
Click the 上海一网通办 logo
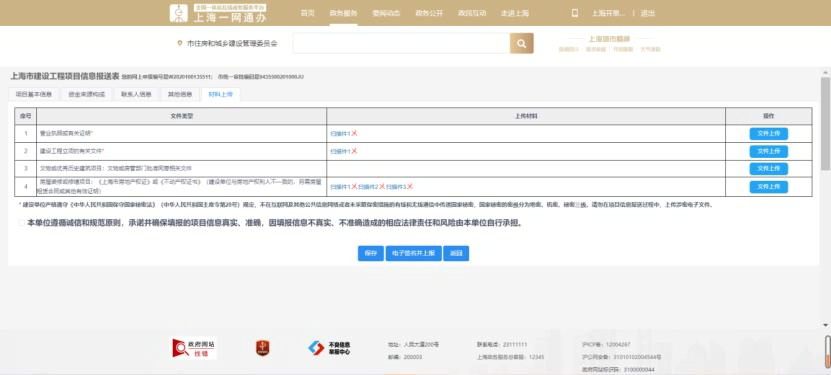pos(218,13)
